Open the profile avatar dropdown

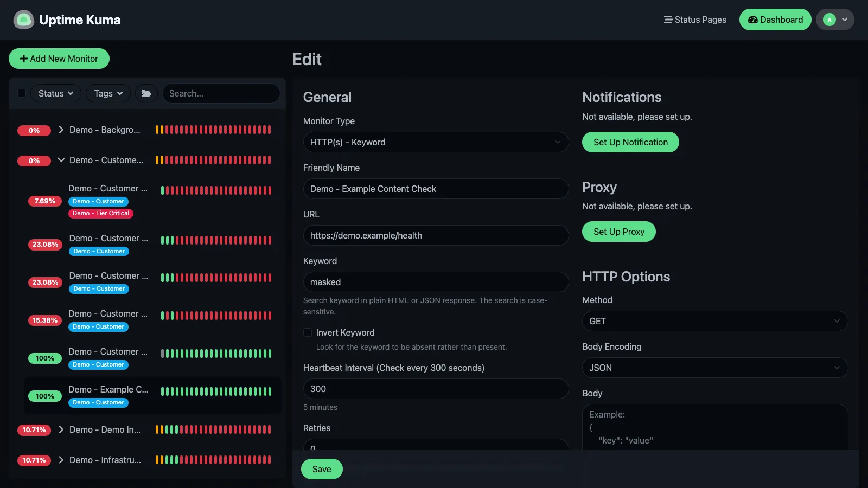coord(835,20)
